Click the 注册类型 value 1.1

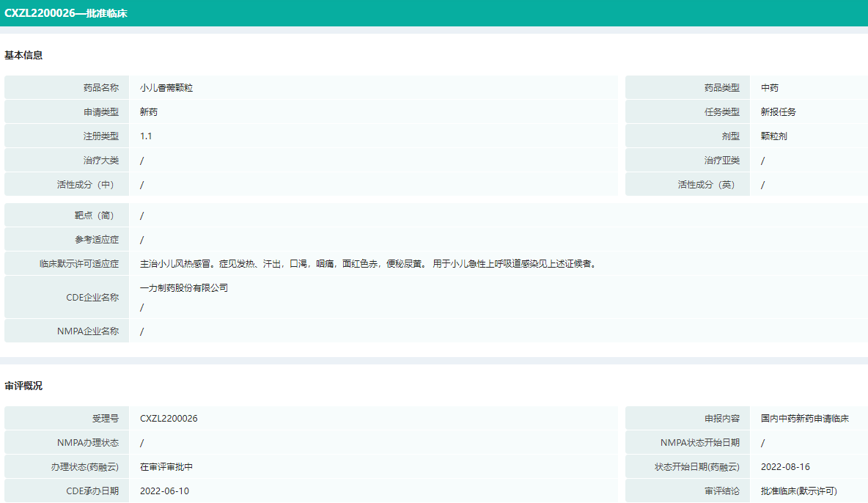click(x=147, y=136)
